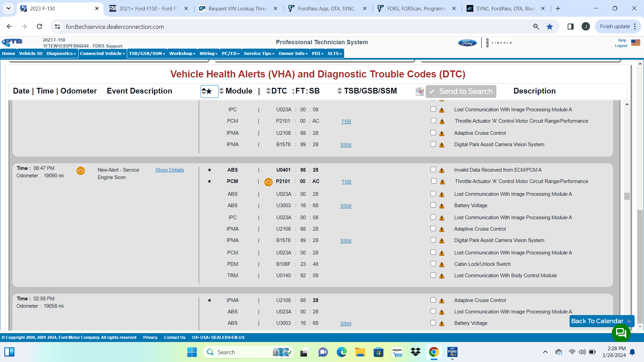This screenshot has width=644, height=362.
Task: Click site information icon in address bar
Action: (x=57, y=26)
